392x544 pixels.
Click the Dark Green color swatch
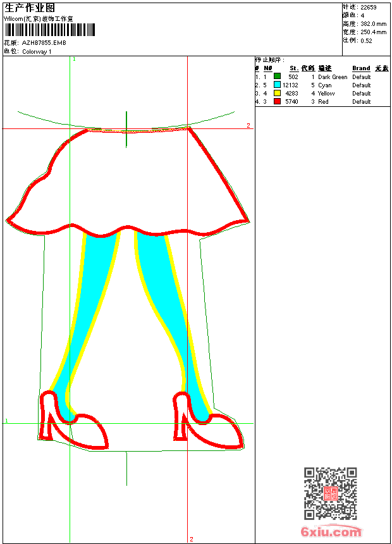pos(277,77)
